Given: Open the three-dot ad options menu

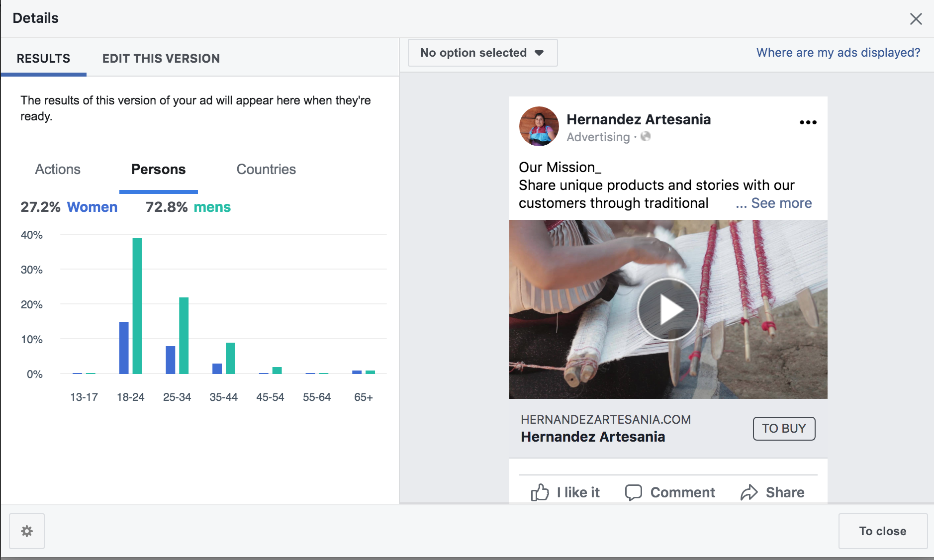Looking at the screenshot, I should [808, 122].
